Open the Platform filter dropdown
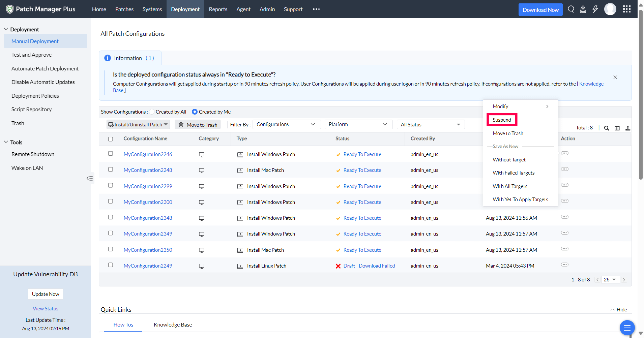 coord(358,124)
